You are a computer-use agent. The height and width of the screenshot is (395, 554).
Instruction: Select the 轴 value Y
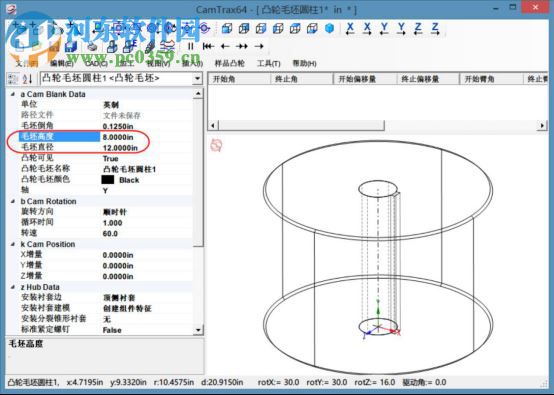[105, 191]
